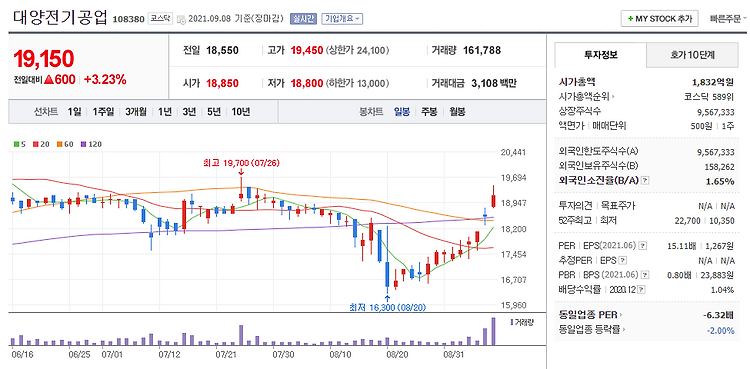Switch to the 호가 10단계 tab

point(692,55)
